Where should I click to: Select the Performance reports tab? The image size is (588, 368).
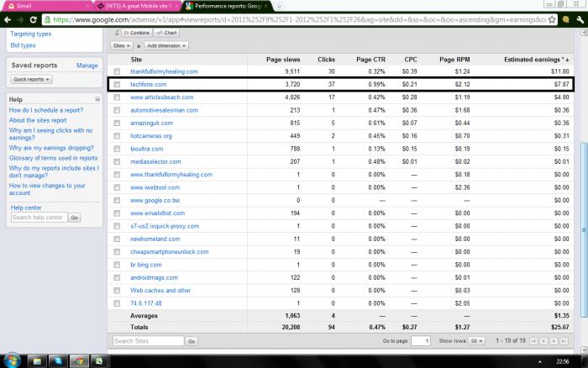pyautogui.click(x=228, y=6)
